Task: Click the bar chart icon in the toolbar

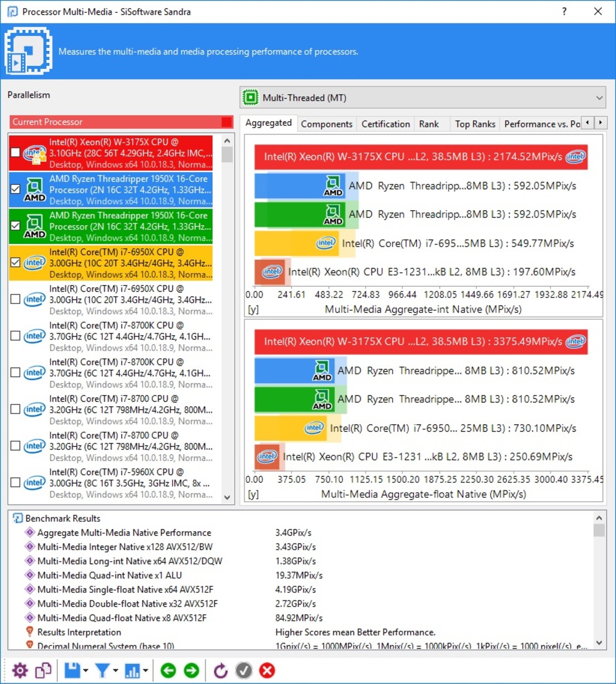Action: pyautogui.click(x=132, y=671)
